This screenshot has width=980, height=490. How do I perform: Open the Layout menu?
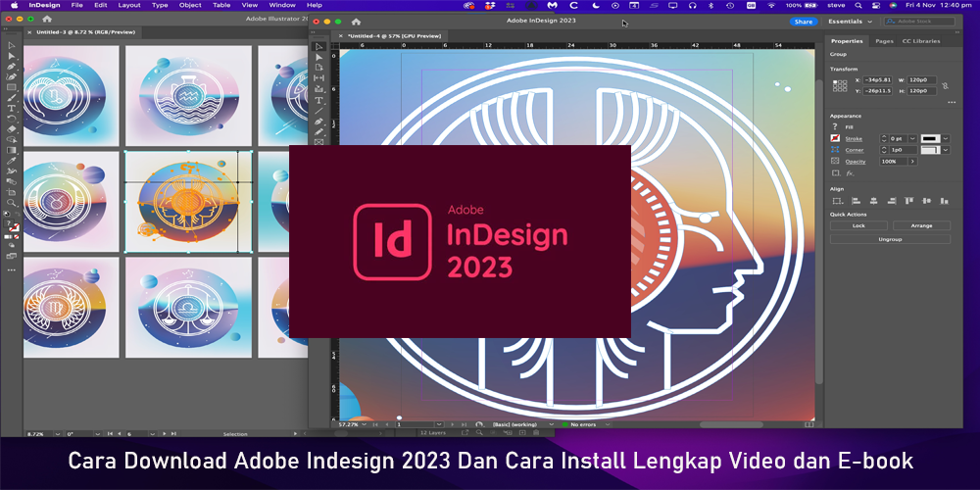point(129,5)
